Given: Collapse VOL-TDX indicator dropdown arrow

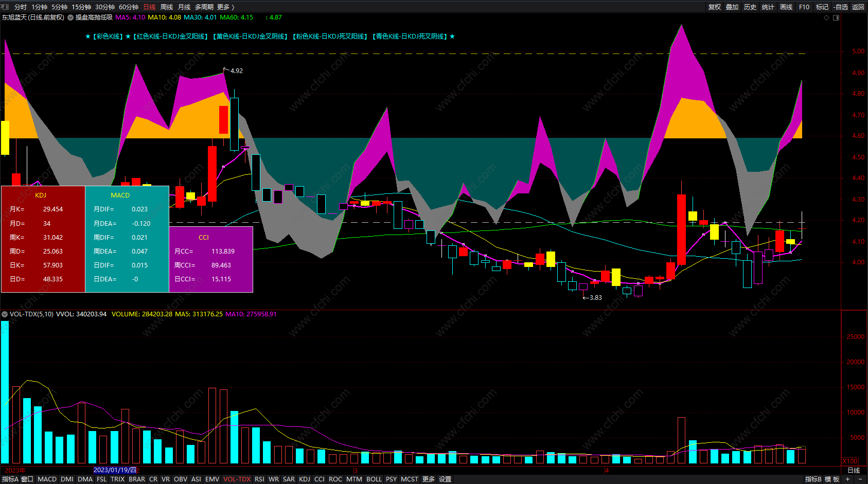Looking at the screenshot, I should coord(5,314).
